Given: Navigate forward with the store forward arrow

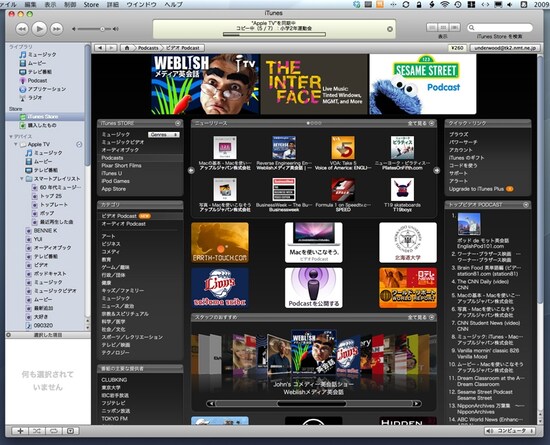Looking at the screenshot, I should (111, 48).
